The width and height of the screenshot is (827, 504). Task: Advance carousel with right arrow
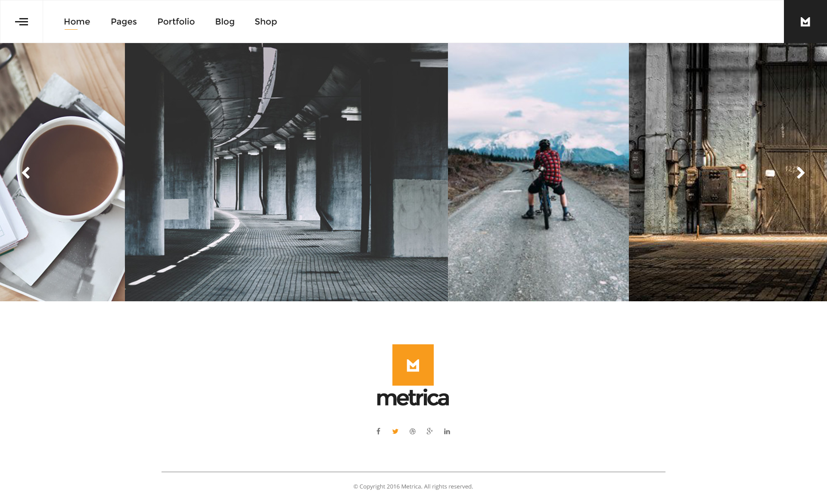[801, 173]
